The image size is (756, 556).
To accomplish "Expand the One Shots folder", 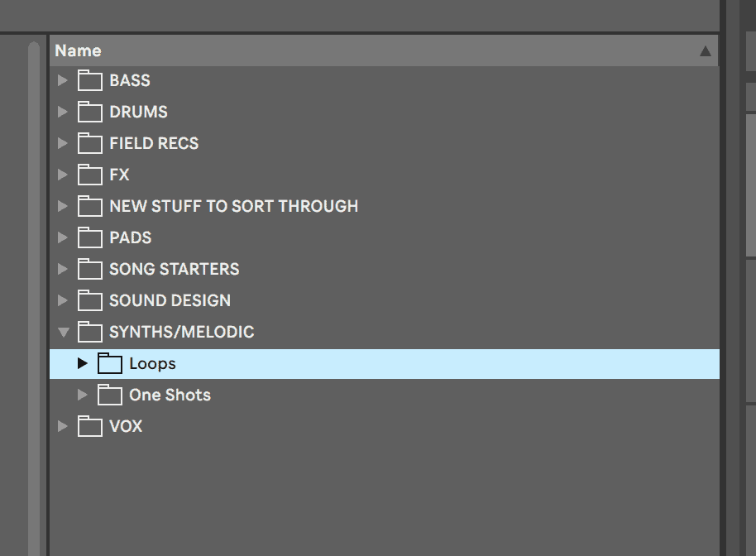I will [83, 395].
